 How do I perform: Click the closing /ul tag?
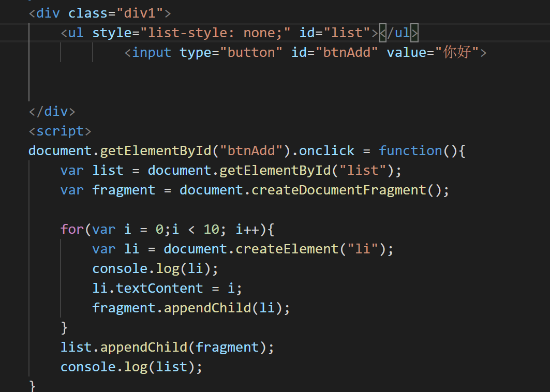point(398,33)
